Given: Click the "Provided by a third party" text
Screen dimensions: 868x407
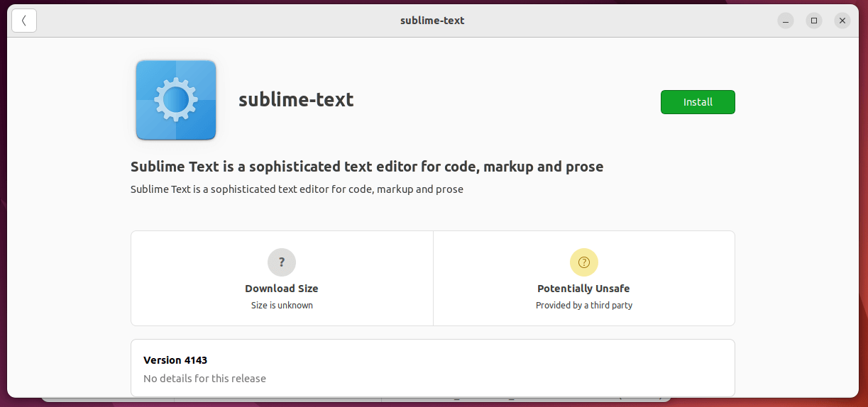Looking at the screenshot, I should coord(584,306).
